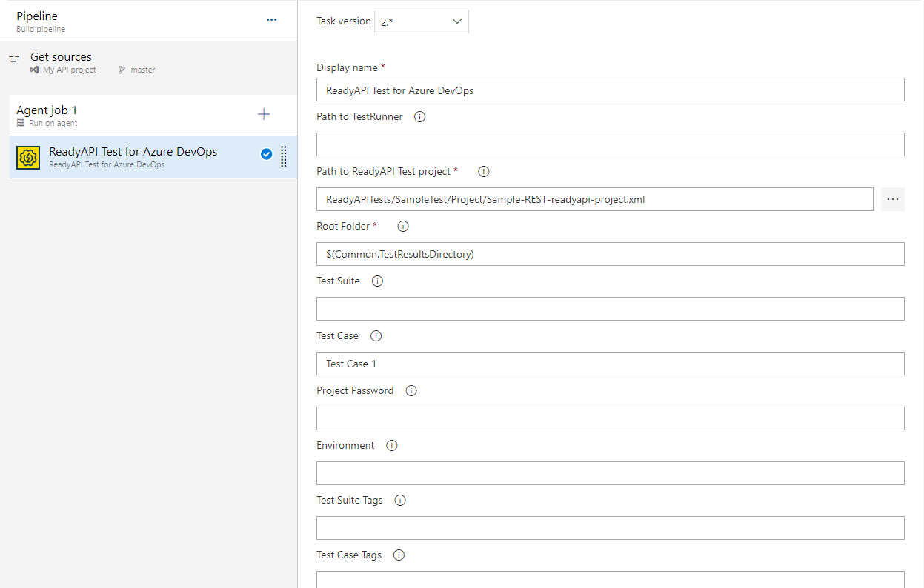Select the Pipeline header item
Viewport: 924px width, 588px height.
coord(148,21)
